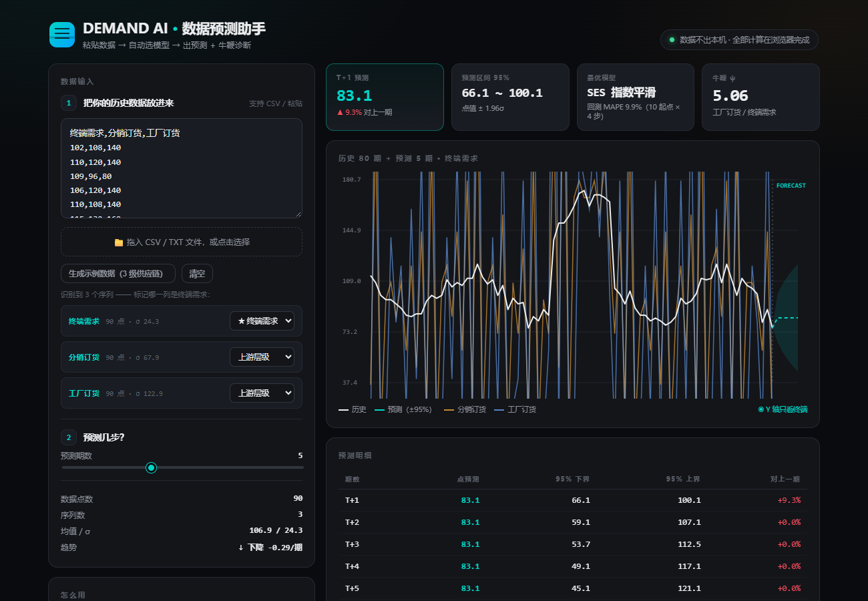
Task: Click the 工厂订货 legend entry in chart
Action: pyautogui.click(x=515, y=409)
